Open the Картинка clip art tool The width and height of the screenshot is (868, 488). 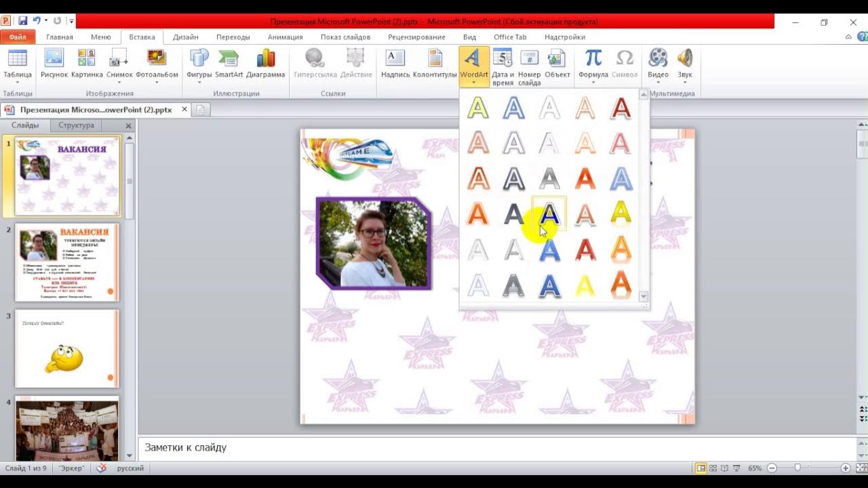[x=87, y=64]
